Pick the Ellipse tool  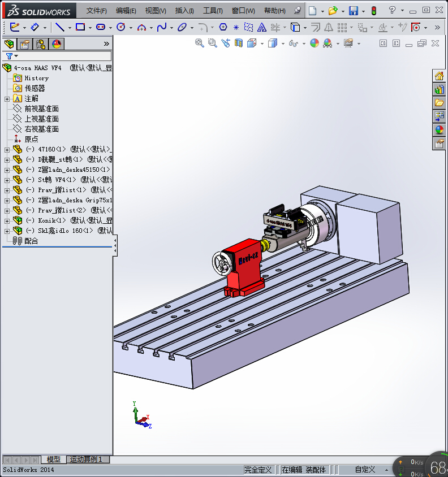pos(182,27)
